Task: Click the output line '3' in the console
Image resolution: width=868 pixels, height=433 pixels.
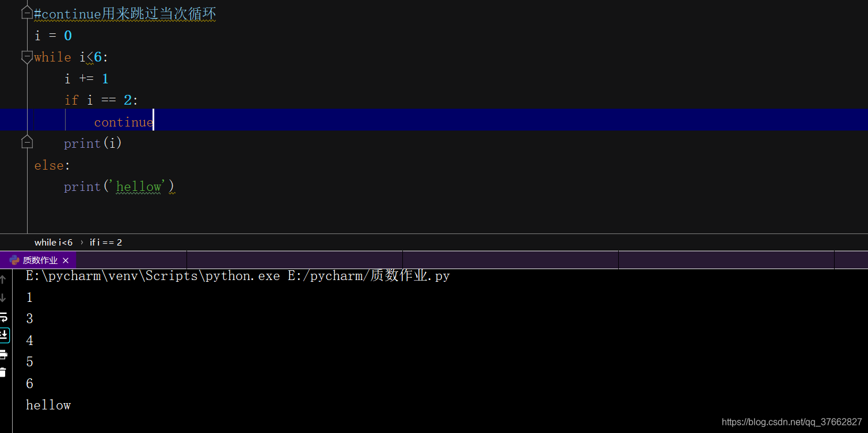Action: pos(29,319)
